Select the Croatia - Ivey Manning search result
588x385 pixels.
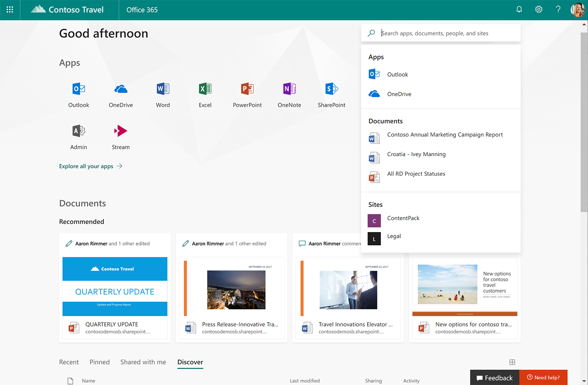tap(416, 154)
